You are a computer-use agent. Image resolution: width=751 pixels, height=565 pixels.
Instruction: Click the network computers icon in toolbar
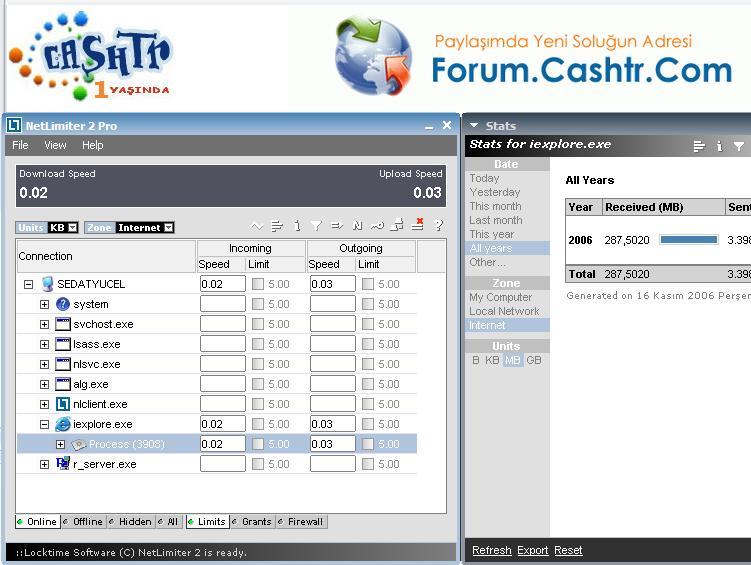[x=397, y=225]
